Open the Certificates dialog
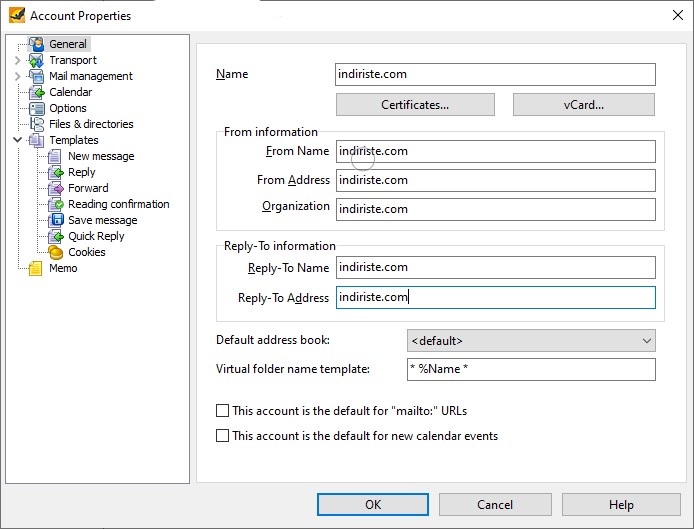 point(415,104)
